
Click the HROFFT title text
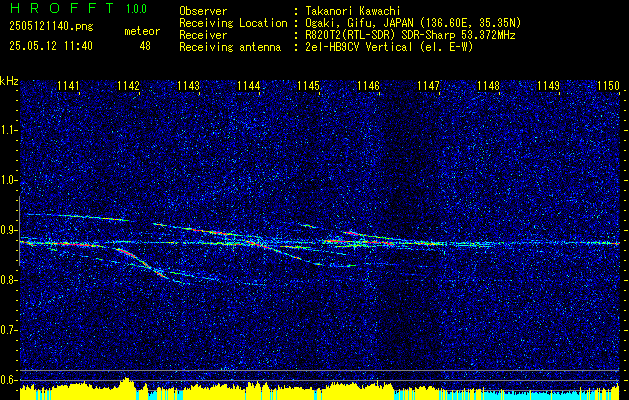[x=62, y=8]
